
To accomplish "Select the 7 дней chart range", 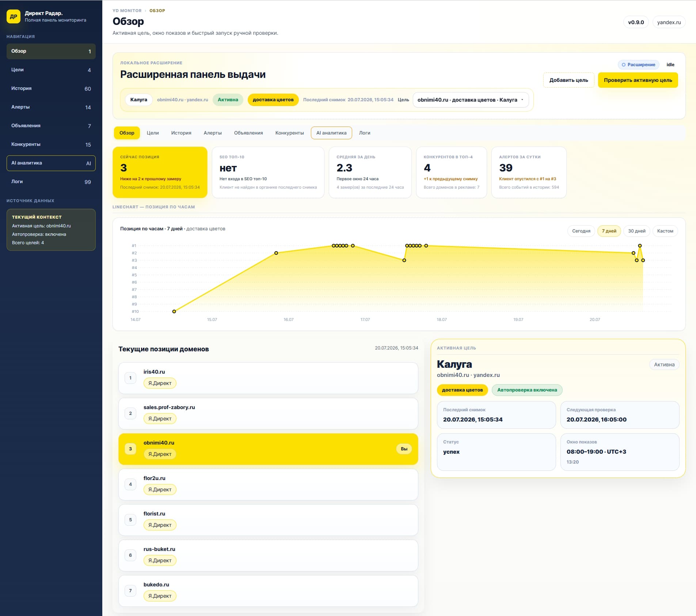I will coord(609,231).
